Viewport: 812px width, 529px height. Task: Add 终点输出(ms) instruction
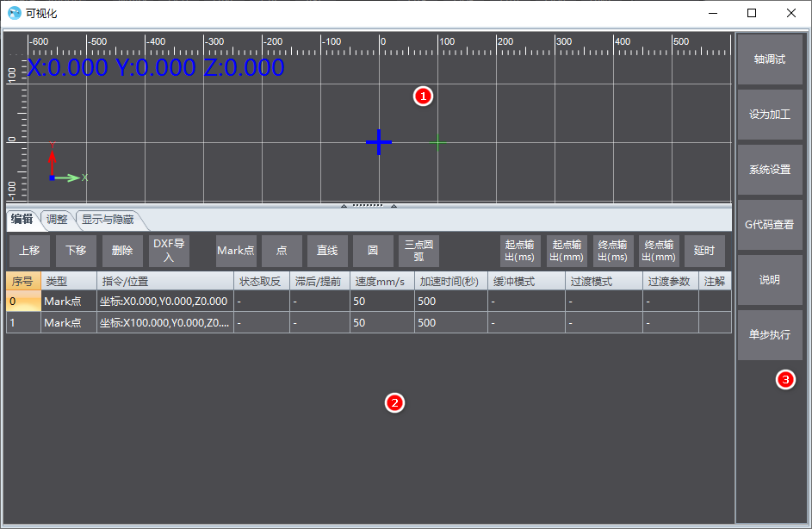(x=612, y=251)
